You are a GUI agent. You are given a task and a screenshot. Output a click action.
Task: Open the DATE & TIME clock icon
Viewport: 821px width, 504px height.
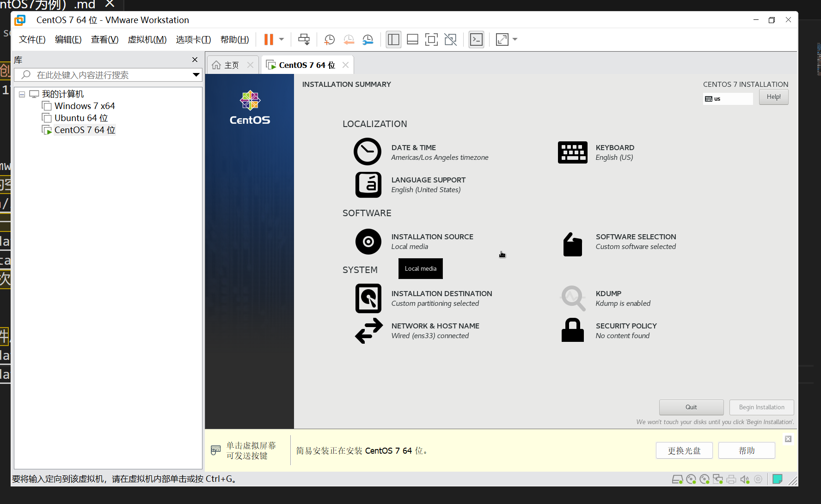click(x=368, y=152)
